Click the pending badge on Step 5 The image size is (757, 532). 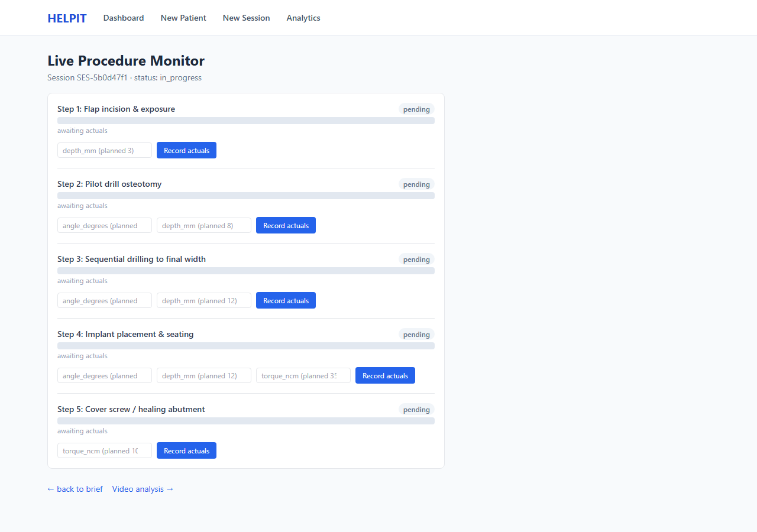(x=416, y=409)
